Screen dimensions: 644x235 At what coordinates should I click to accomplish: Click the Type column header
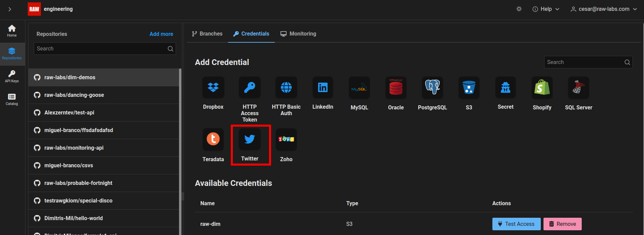coord(352,203)
